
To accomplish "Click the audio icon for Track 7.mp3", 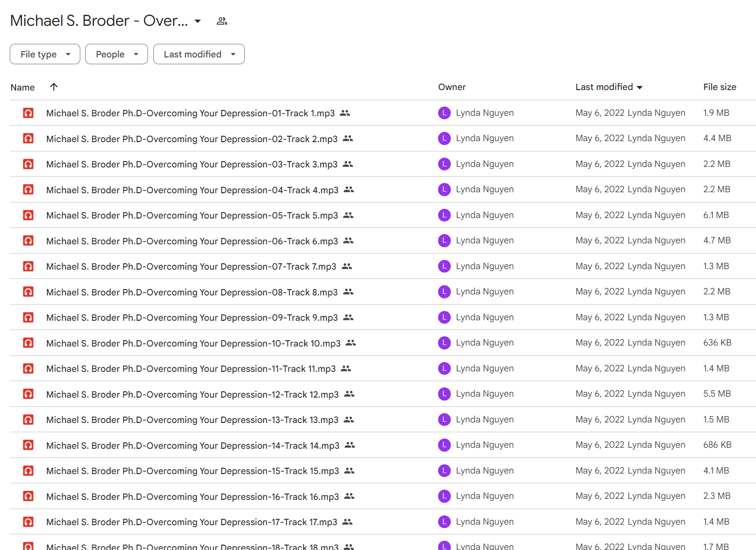I will (28, 266).
